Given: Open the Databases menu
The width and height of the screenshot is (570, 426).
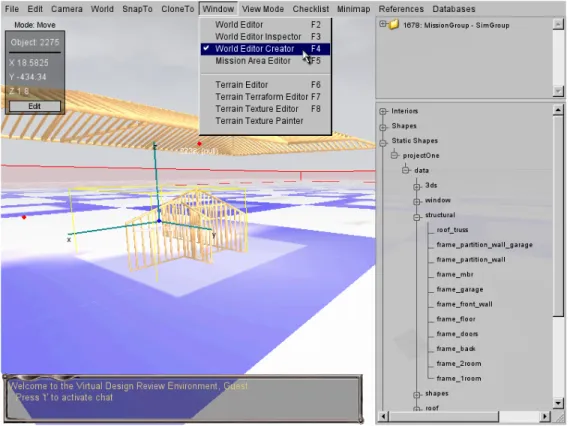Looking at the screenshot, I should click(x=454, y=9).
